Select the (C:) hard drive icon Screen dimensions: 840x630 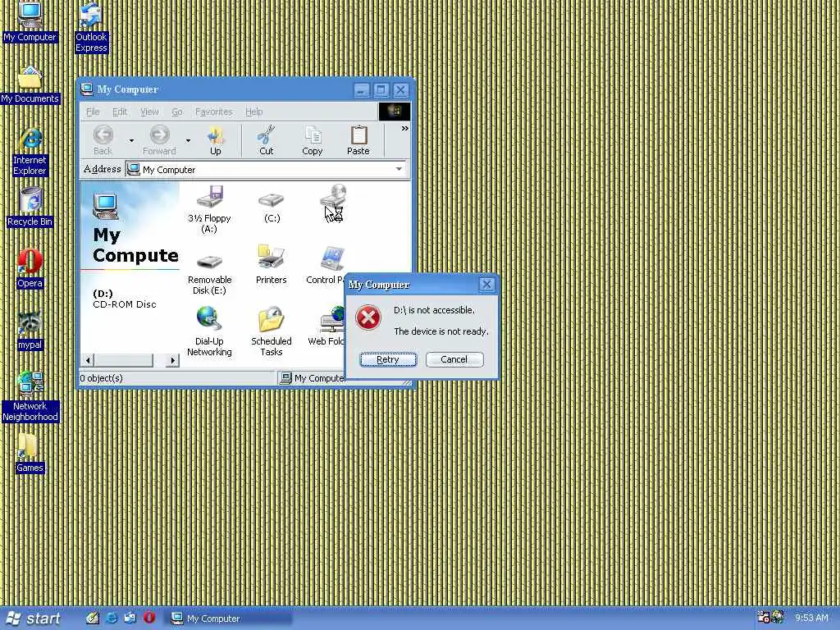pyautogui.click(x=272, y=208)
